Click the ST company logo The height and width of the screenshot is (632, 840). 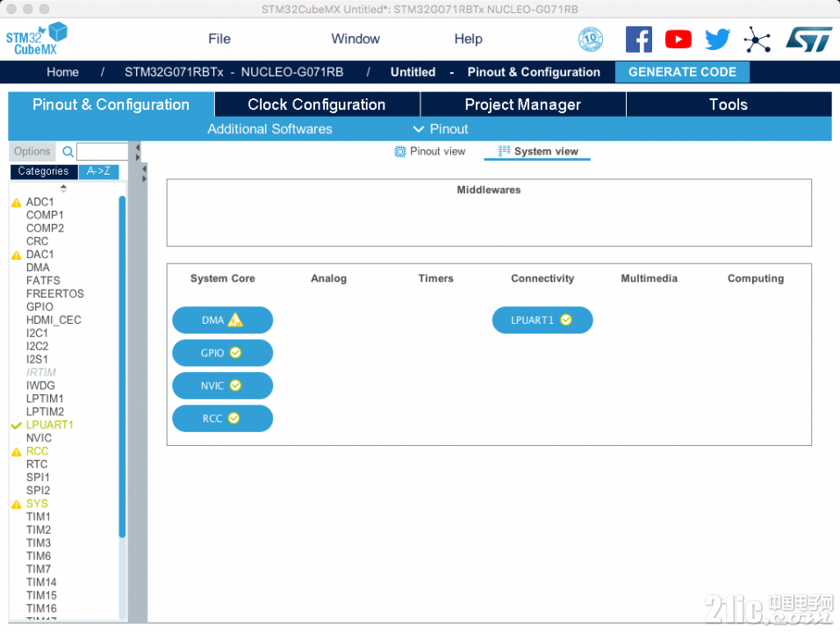click(x=808, y=39)
